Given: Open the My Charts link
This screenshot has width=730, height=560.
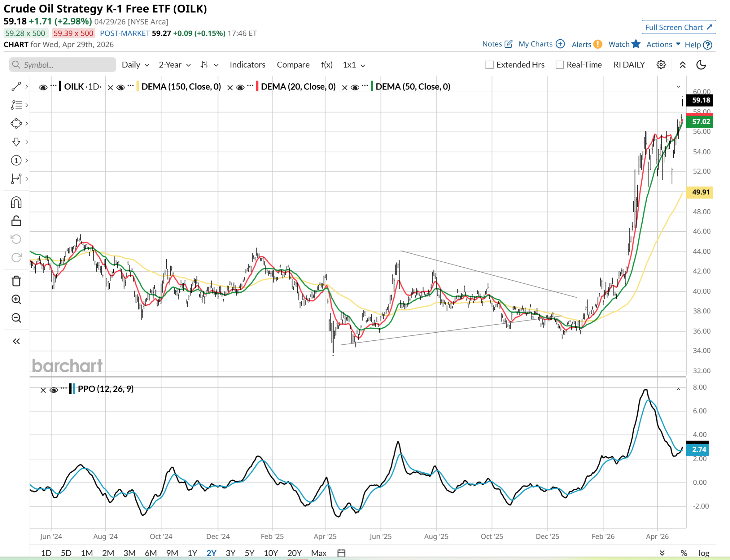Looking at the screenshot, I should (541, 44).
